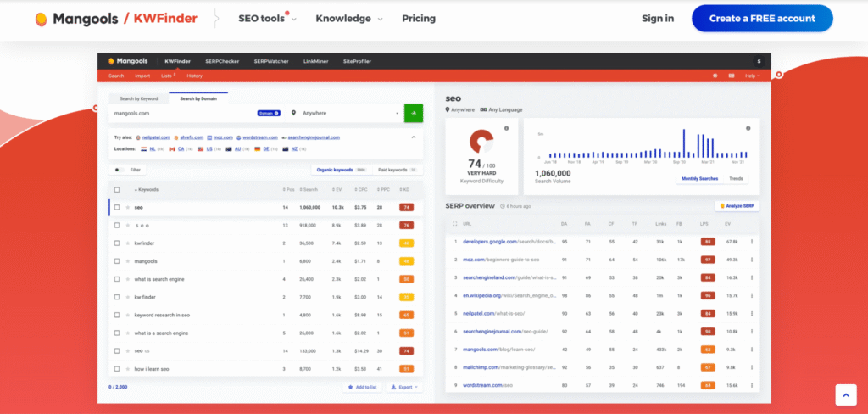Click the KD badge 76 for 's e o'
This screenshot has height=414, width=868.
pos(406,226)
